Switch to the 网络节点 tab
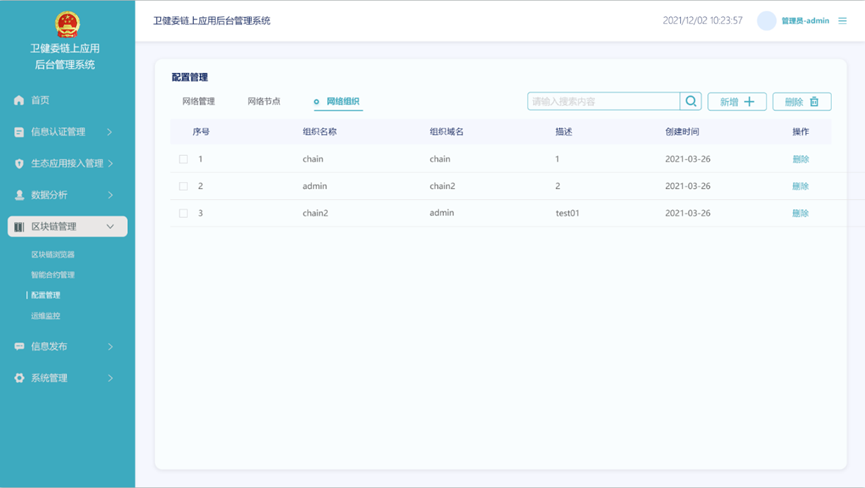Screen dimensions: 865x488 point(264,101)
